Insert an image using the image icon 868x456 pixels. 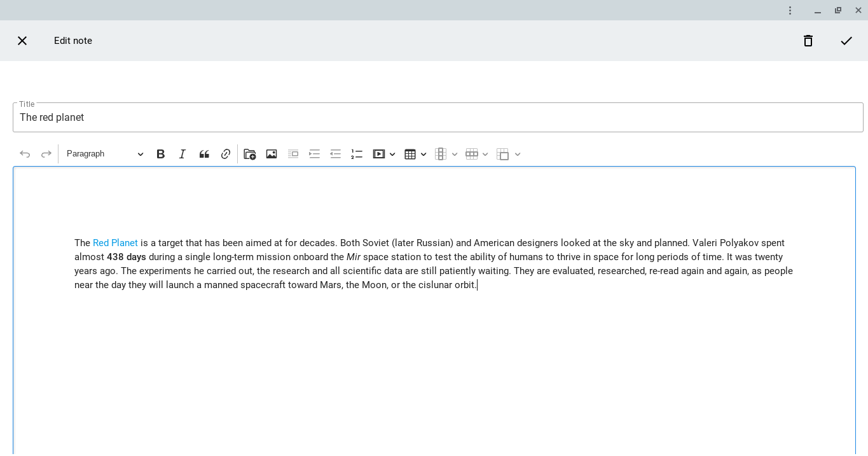coord(272,154)
